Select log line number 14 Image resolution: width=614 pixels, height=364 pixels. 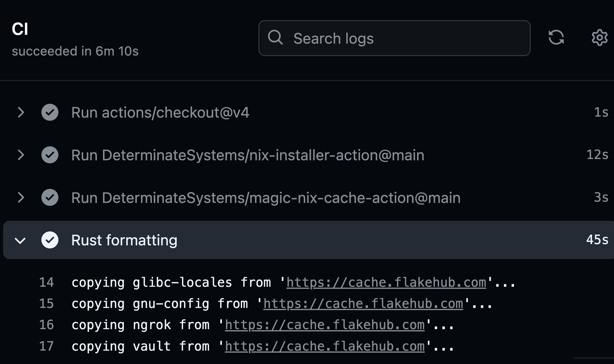[47, 282]
